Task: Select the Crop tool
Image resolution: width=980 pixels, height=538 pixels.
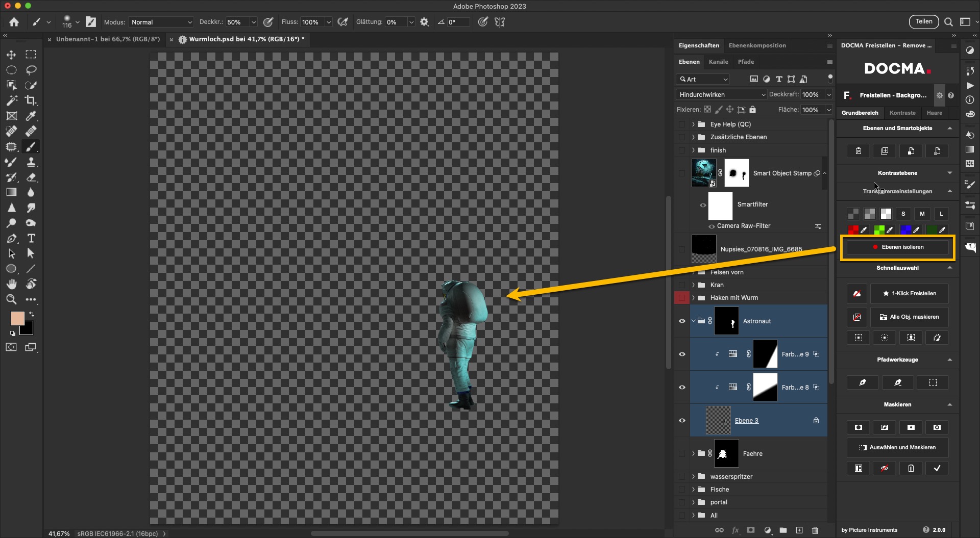Action: pos(31,100)
